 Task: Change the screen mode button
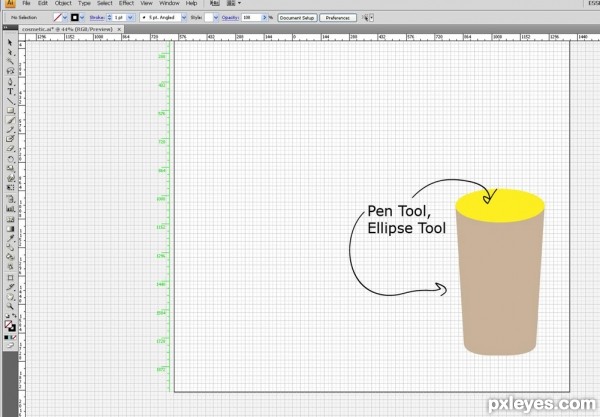click(10, 345)
